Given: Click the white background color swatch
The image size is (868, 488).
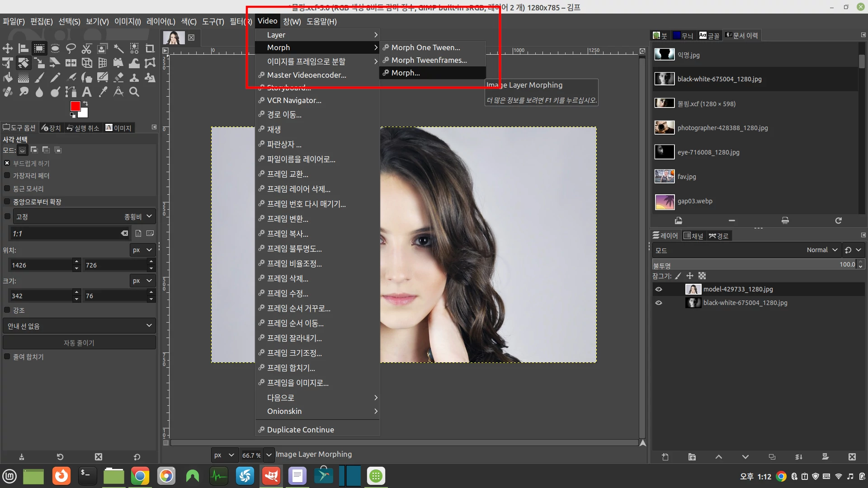Looking at the screenshot, I should click(x=84, y=114).
